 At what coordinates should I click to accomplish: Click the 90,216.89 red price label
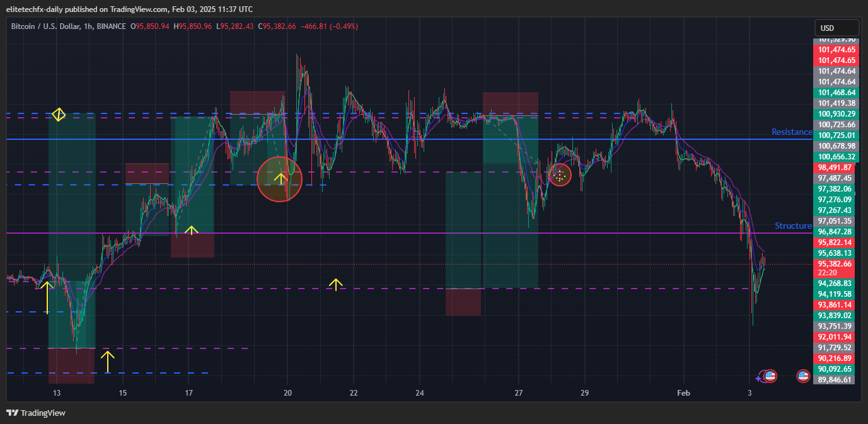[835, 358]
